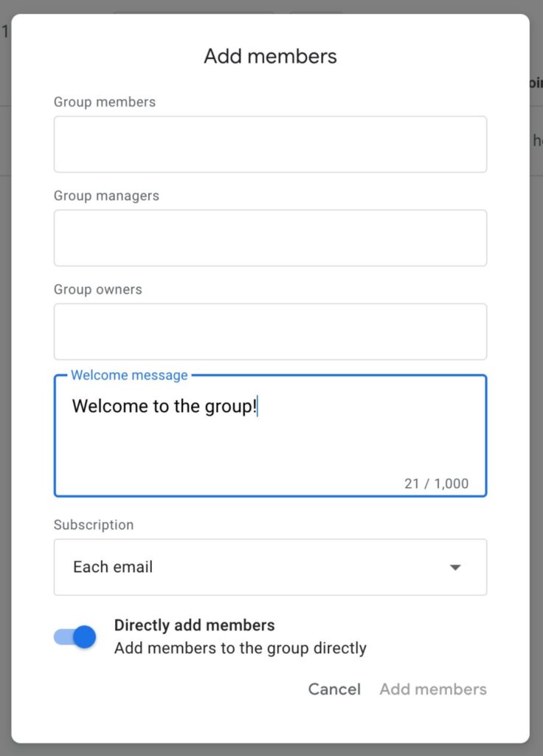The height and width of the screenshot is (756, 543).
Task: Select the Group owners input field
Action: click(270, 331)
